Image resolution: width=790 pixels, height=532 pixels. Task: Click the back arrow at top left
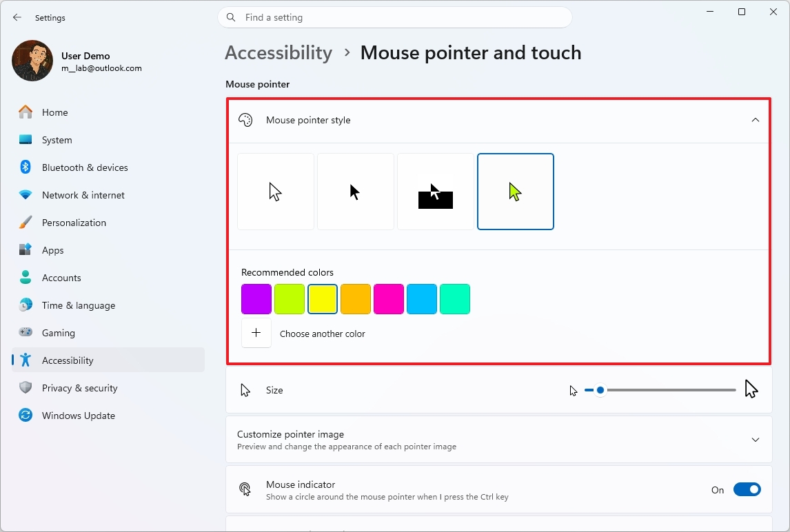(x=17, y=17)
